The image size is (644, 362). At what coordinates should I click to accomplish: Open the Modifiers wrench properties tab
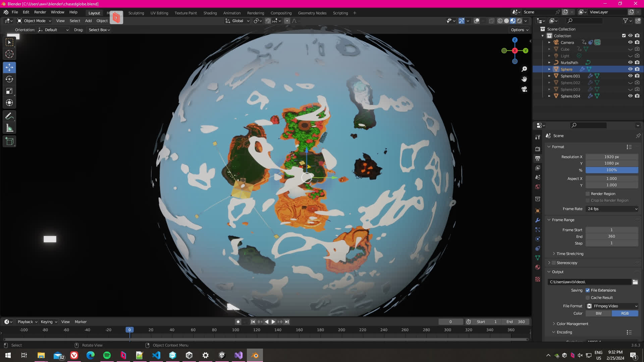click(x=538, y=220)
